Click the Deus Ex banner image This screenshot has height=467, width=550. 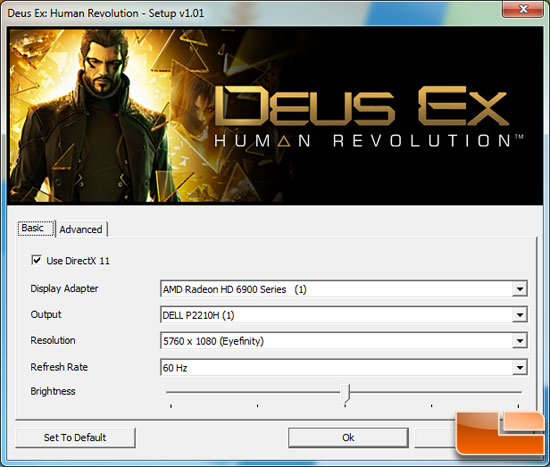point(275,116)
